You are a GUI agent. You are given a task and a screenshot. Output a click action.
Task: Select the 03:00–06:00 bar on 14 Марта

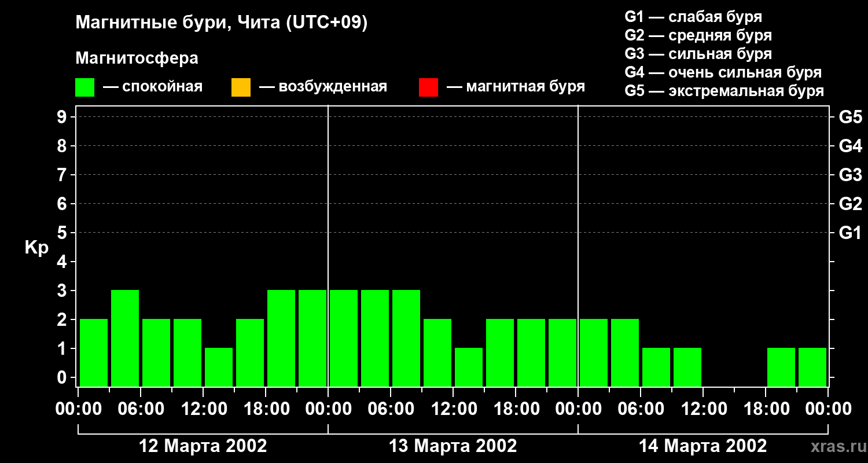pyautogui.click(x=625, y=352)
